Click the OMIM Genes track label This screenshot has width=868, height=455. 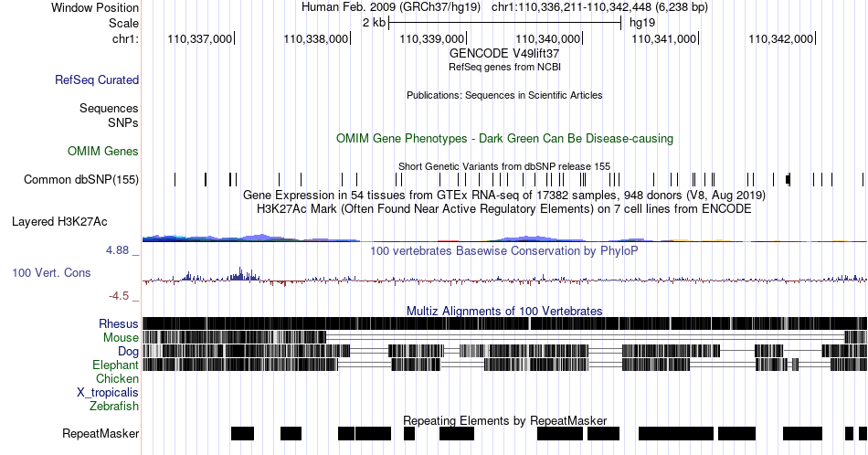103,151
